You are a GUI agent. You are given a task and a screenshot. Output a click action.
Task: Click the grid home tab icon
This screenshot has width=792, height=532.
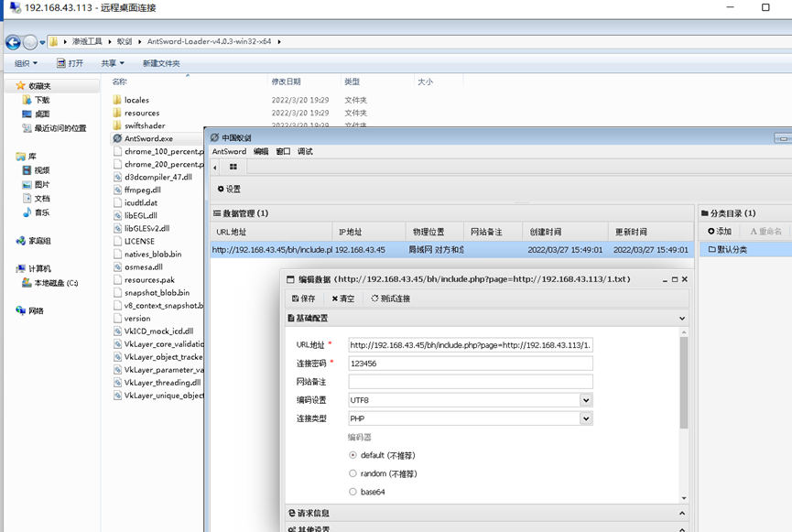[x=233, y=167]
